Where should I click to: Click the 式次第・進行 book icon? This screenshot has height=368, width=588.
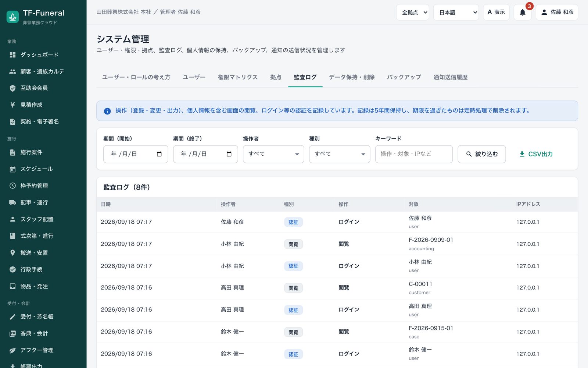coord(12,236)
